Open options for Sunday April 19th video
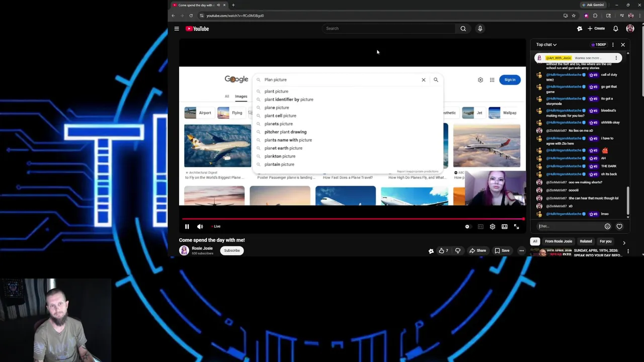Viewport: 644px width, 362px height. 628,251
